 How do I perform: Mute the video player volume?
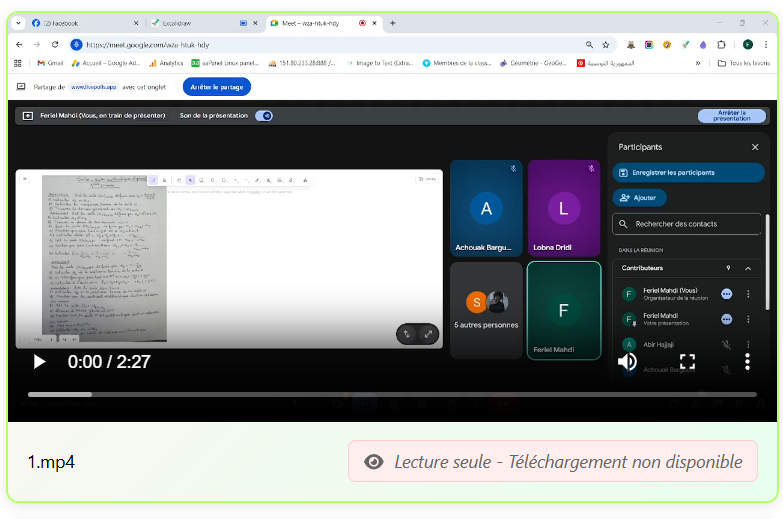(x=627, y=362)
